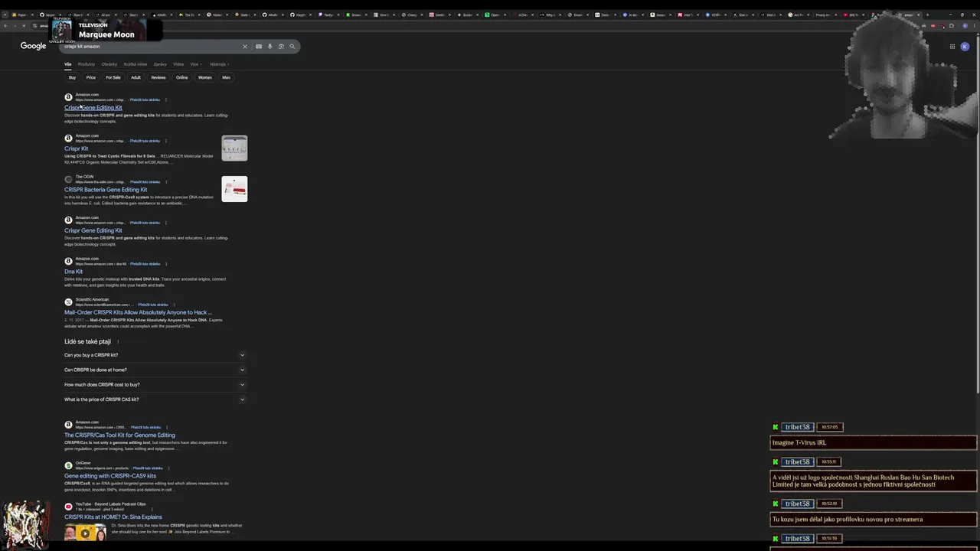980x551 pixels.
Task: Open the CRISPR Bacteria Gene Editing Kit link
Action: coord(106,190)
